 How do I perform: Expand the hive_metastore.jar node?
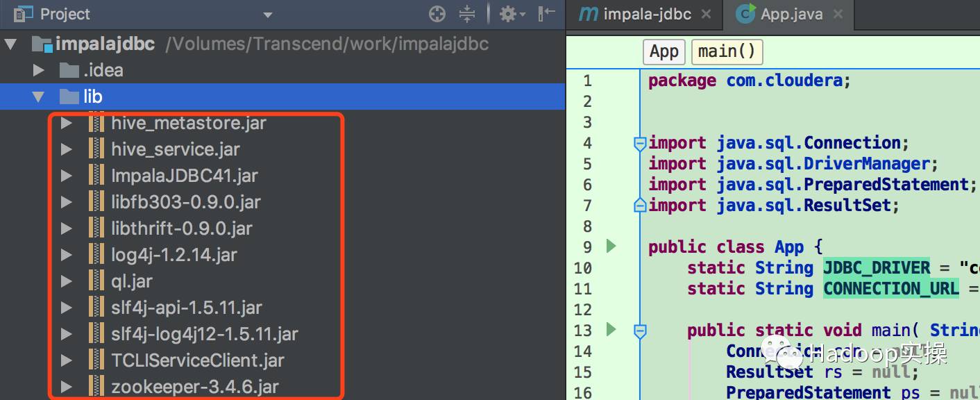click(x=67, y=124)
